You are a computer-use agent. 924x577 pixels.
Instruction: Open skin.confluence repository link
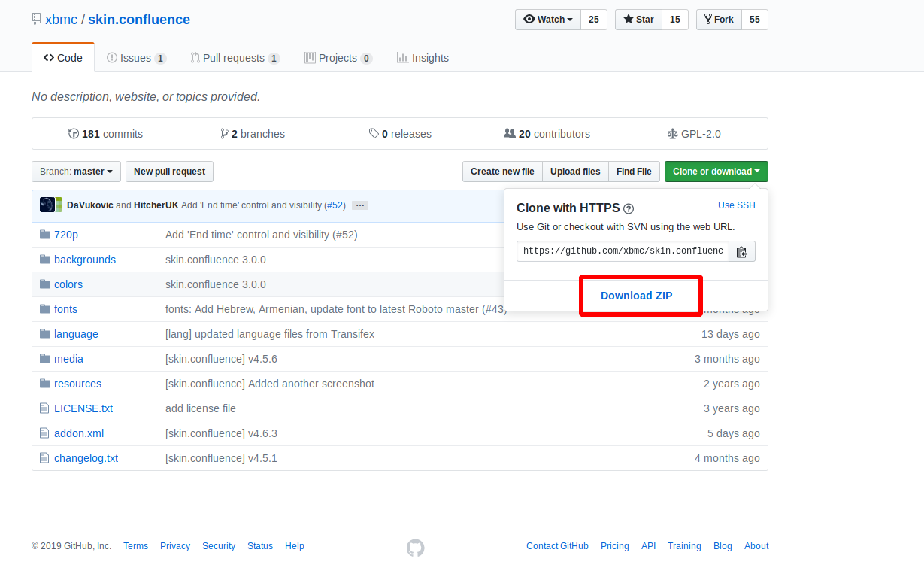pyautogui.click(x=139, y=20)
